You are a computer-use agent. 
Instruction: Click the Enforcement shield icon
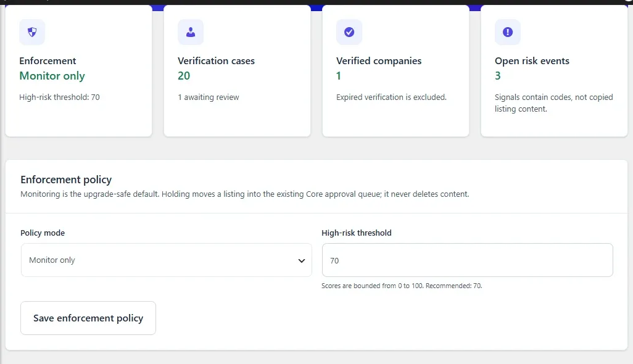pyautogui.click(x=32, y=32)
